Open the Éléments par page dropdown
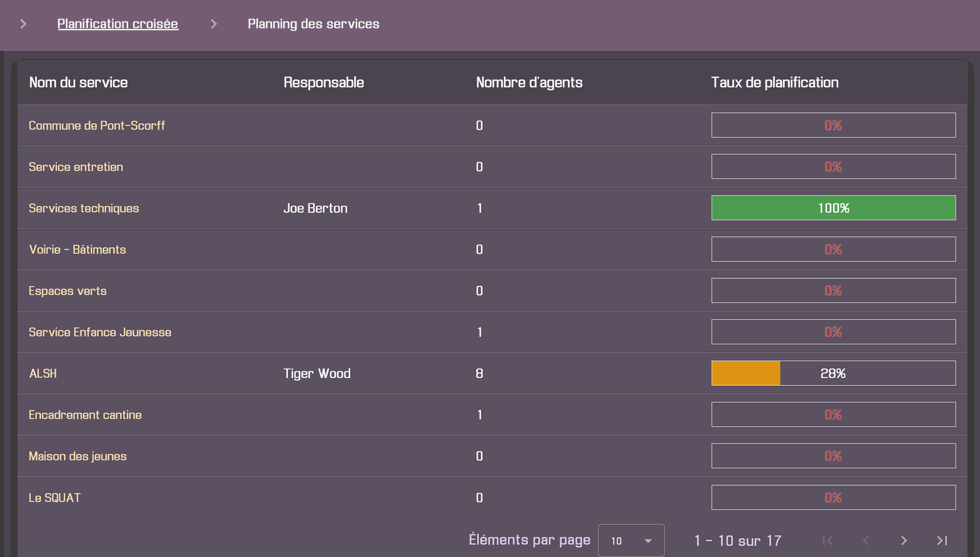 pos(631,541)
